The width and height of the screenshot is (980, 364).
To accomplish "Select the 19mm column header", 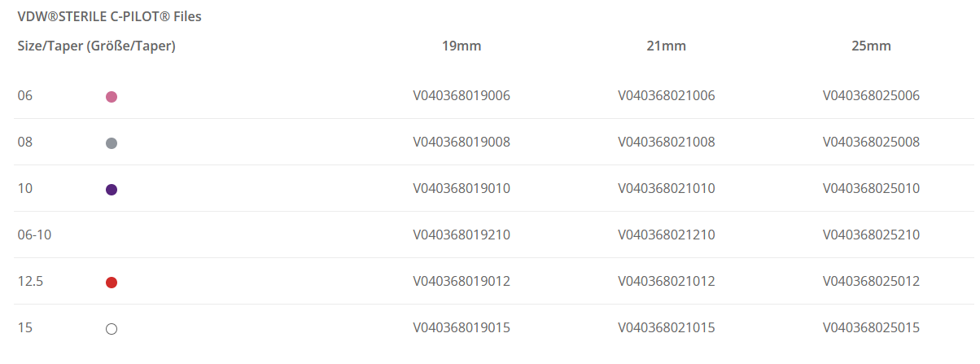I will [462, 46].
